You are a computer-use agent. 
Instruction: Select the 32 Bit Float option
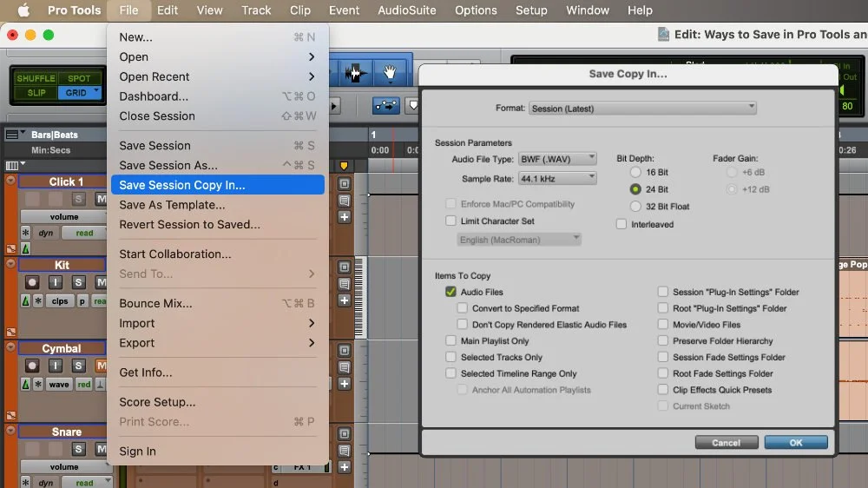click(635, 207)
